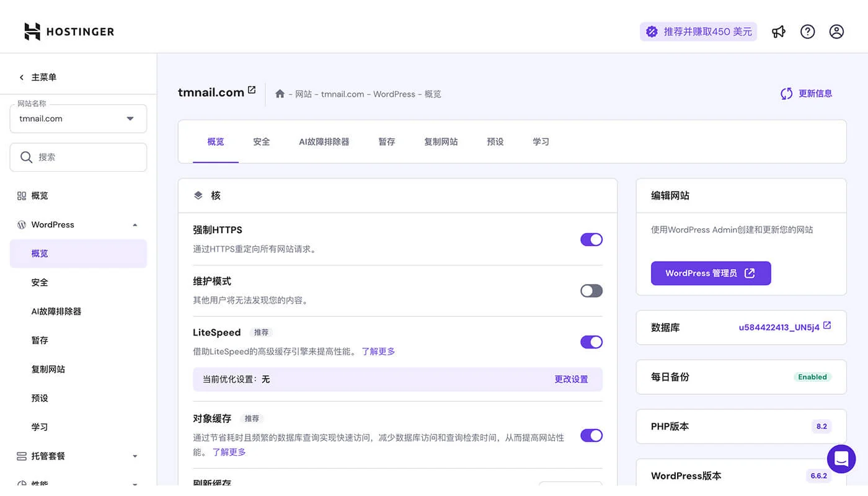Expand the 网站名称 dropdown
Viewport: 868px width, 496px height.
(130, 118)
